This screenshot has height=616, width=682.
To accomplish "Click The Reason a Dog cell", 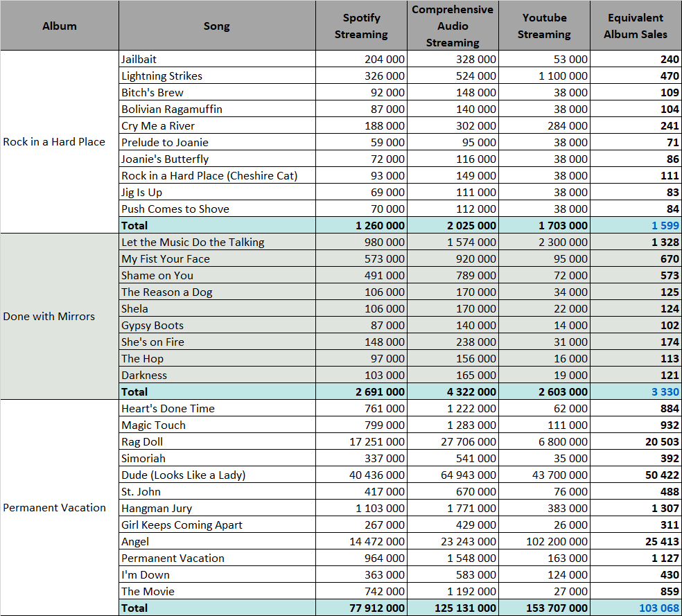I will (217, 292).
